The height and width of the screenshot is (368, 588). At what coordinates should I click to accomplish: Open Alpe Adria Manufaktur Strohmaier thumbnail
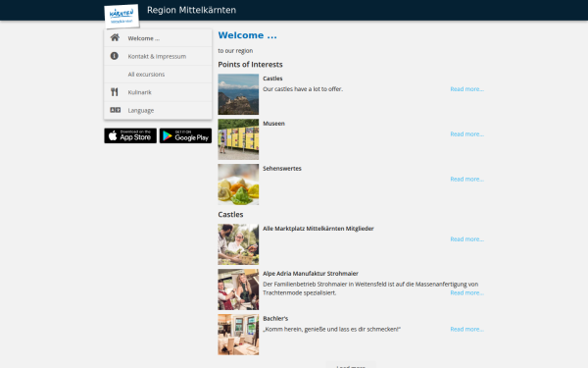pyautogui.click(x=238, y=289)
